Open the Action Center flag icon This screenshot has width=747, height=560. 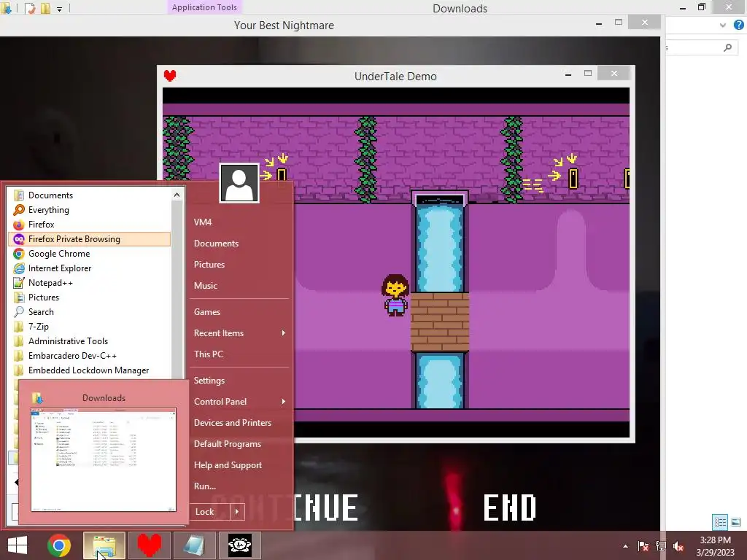point(643,546)
